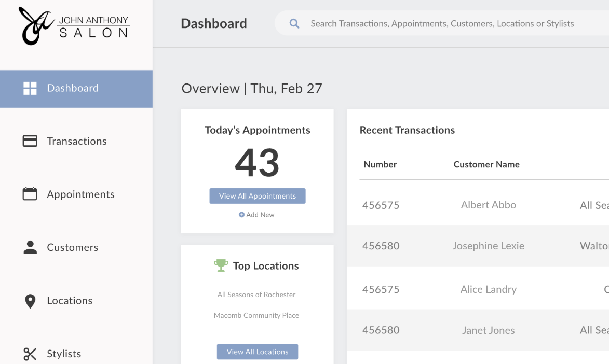Click the Stylists scissors icon

30,354
